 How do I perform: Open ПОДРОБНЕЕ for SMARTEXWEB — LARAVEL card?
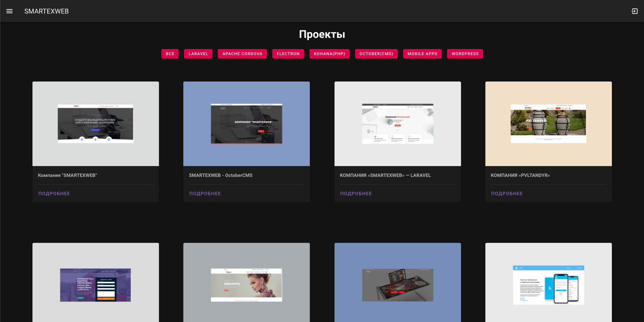(356, 193)
